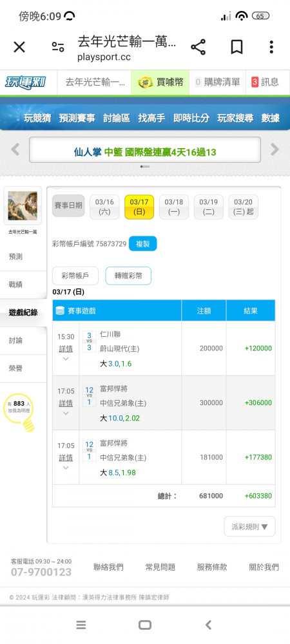Expand details chevron for 仁川聯 match

click(65, 359)
